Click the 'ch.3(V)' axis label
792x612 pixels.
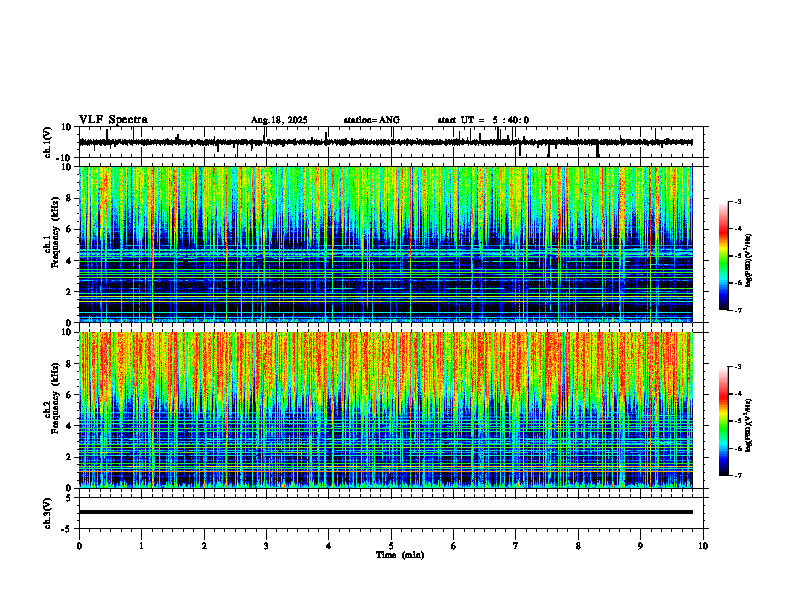[x=48, y=513]
